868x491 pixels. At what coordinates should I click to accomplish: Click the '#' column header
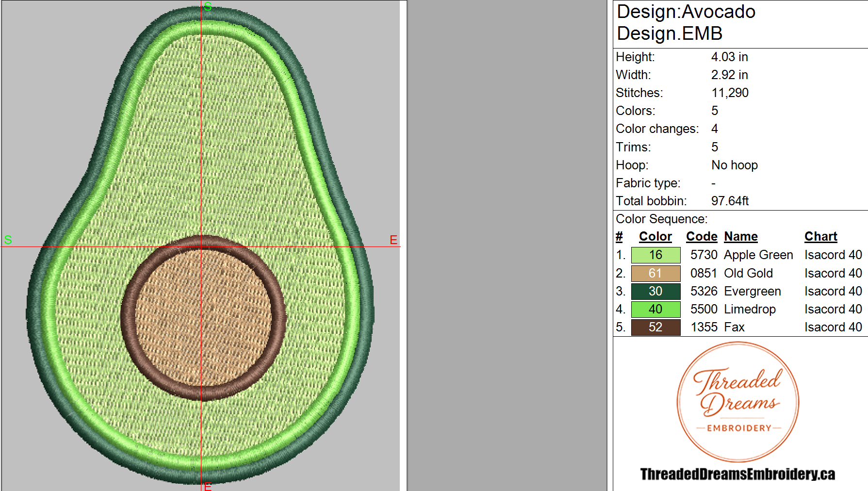tap(619, 236)
